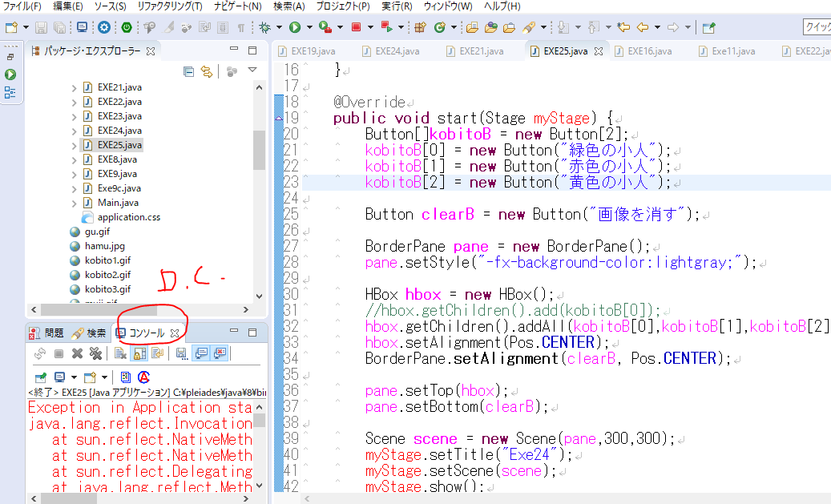Viewport: 831px width, 504px height.
Task: Open the Run button dropdown arrow
Action: click(x=309, y=27)
